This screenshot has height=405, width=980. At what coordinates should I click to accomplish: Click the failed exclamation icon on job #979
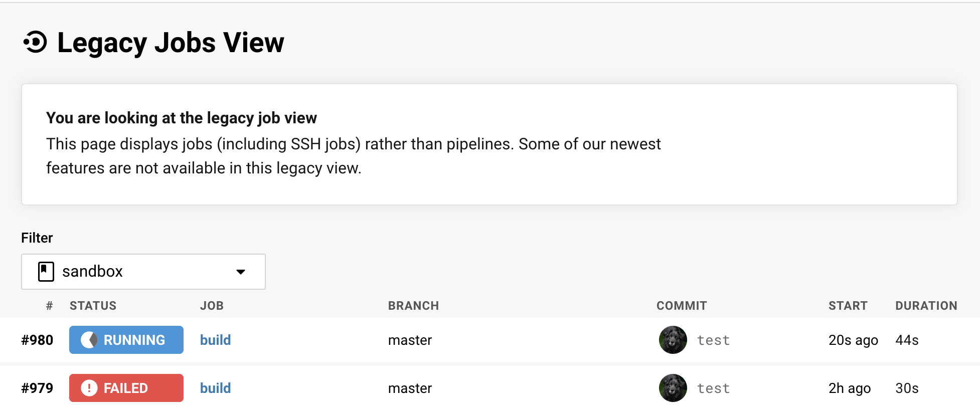89,388
